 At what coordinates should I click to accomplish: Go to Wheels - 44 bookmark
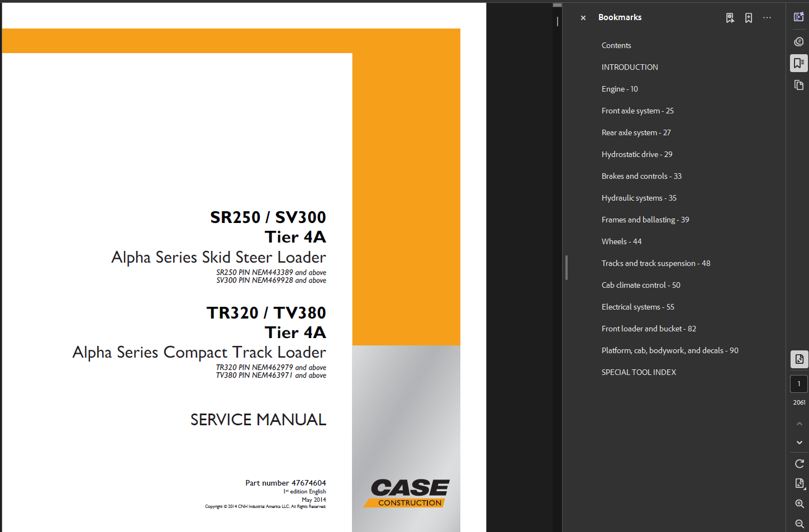click(622, 242)
